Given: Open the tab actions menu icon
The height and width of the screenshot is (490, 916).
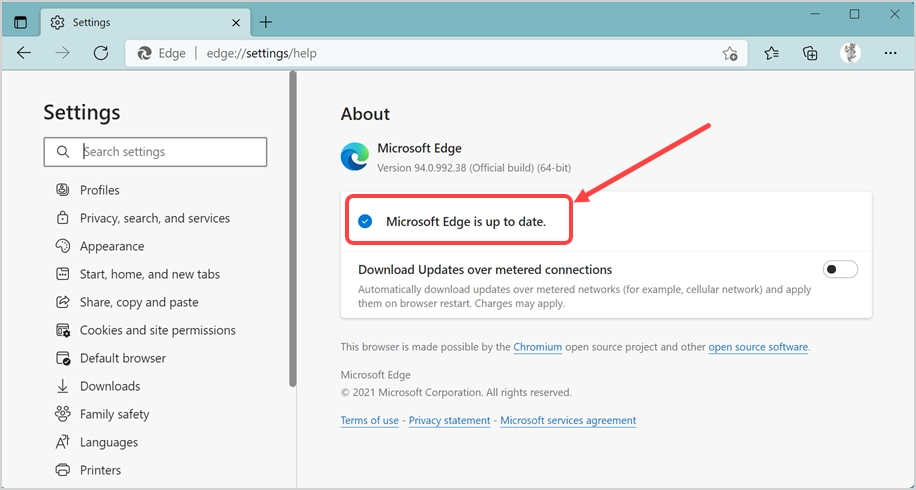Looking at the screenshot, I should click(21, 22).
